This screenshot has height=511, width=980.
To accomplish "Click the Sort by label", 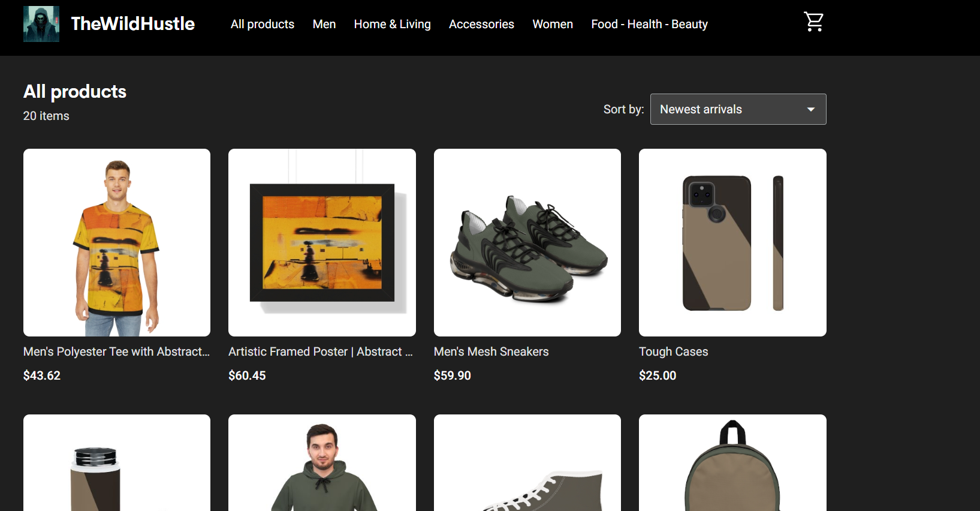I will [623, 109].
